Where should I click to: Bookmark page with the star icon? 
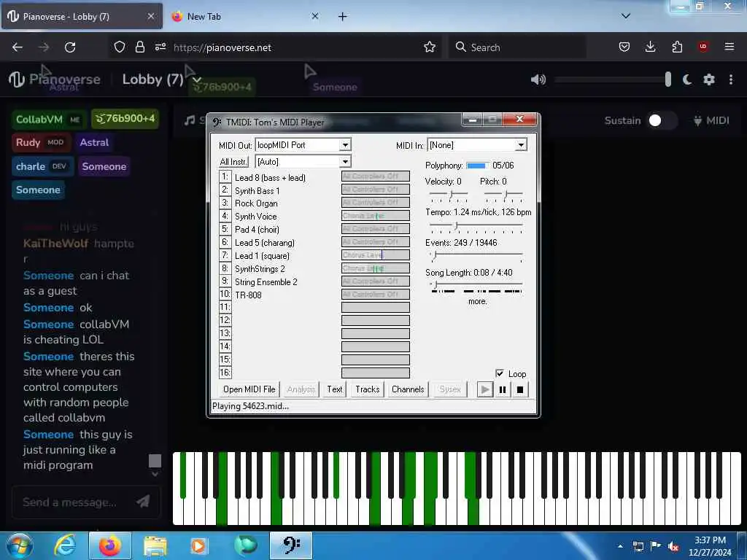click(430, 47)
